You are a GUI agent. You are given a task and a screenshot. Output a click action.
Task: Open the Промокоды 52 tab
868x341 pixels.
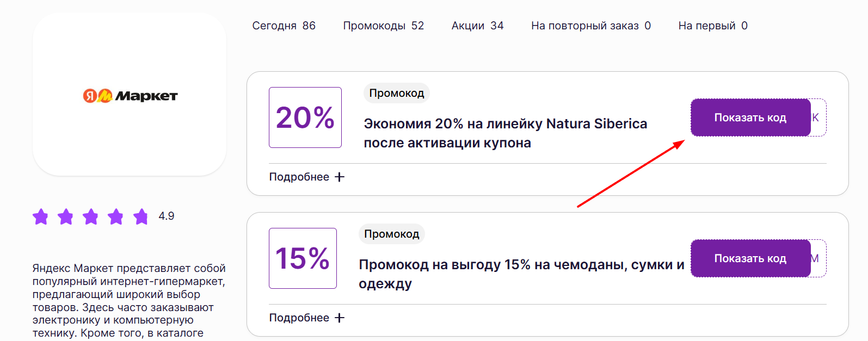click(x=383, y=26)
